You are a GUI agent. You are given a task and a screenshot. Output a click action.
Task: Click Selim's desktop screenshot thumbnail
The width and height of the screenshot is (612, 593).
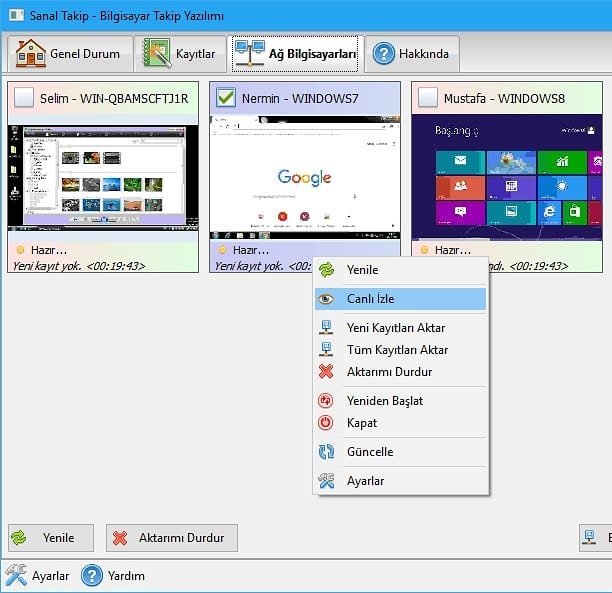103,178
